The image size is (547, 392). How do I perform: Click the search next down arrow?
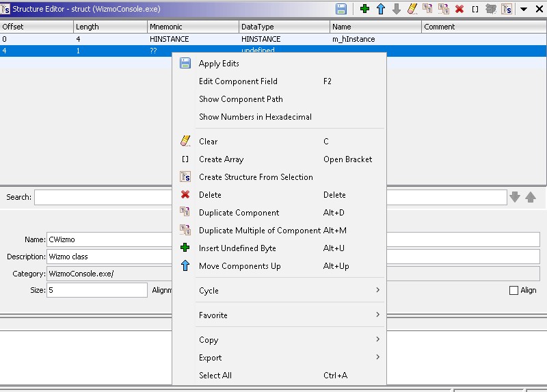[x=515, y=197]
